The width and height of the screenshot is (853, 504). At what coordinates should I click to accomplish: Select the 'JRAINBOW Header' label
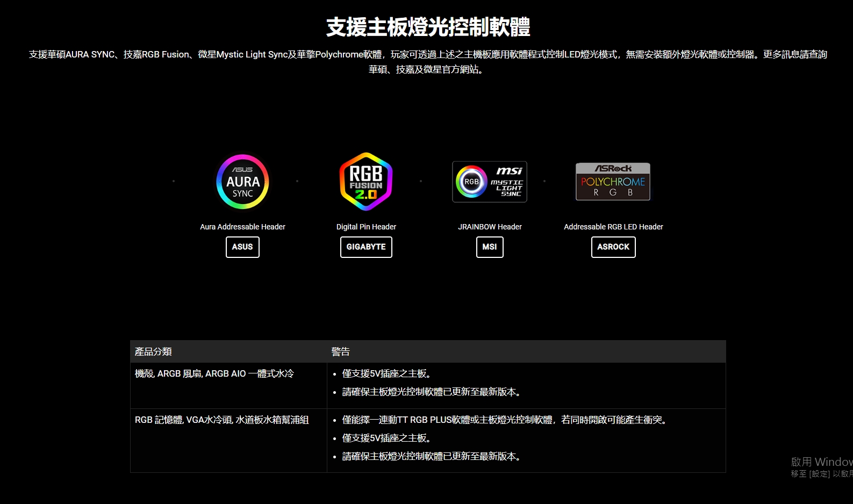490,227
